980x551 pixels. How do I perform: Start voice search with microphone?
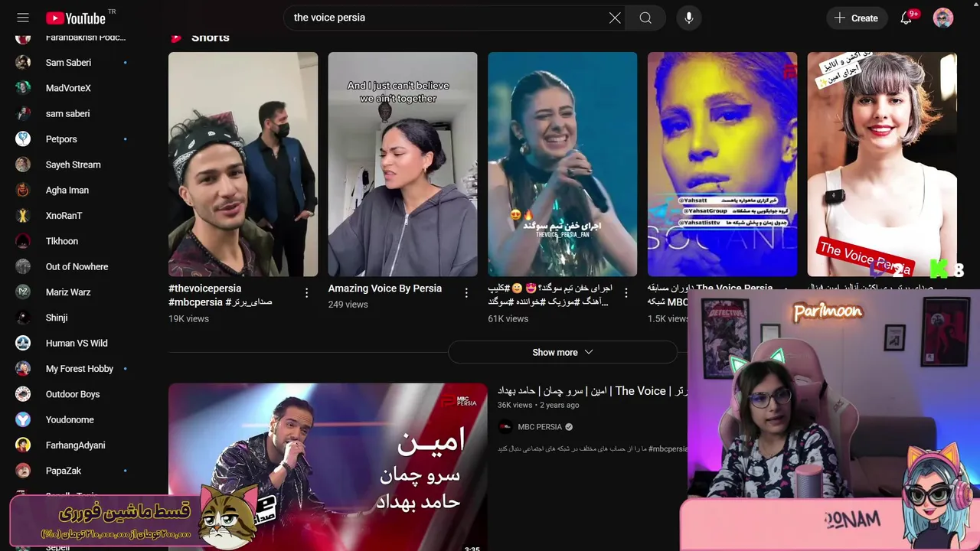pyautogui.click(x=689, y=18)
